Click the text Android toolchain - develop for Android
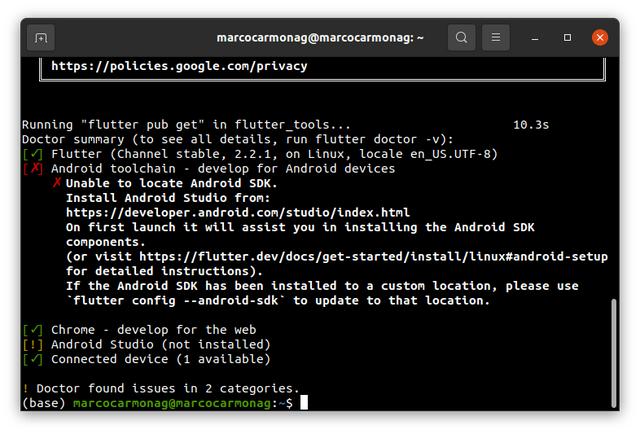 pyautogui.click(x=223, y=169)
